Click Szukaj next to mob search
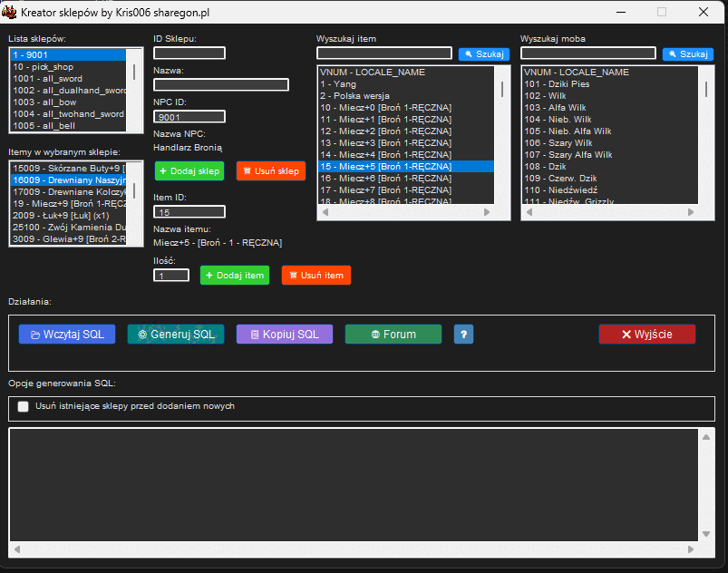Image resolution: width=728 pixels, height=573 pixels. (x=687, y=54)
